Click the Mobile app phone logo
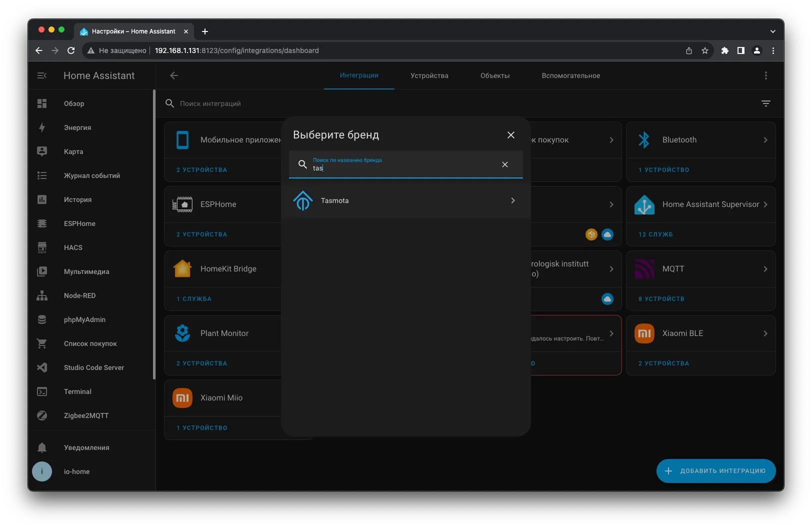The image size is (812, 528). click(182, 140)
